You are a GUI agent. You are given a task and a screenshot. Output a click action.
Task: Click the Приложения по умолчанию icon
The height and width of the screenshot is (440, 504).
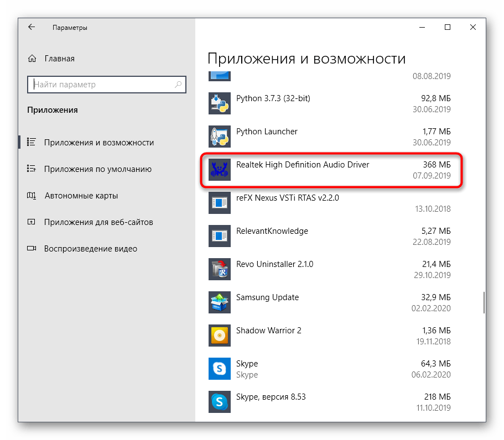coord(31,169)
